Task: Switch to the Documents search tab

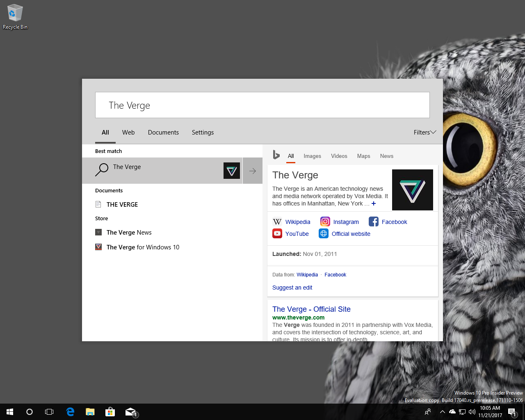Action: point(163,132)
